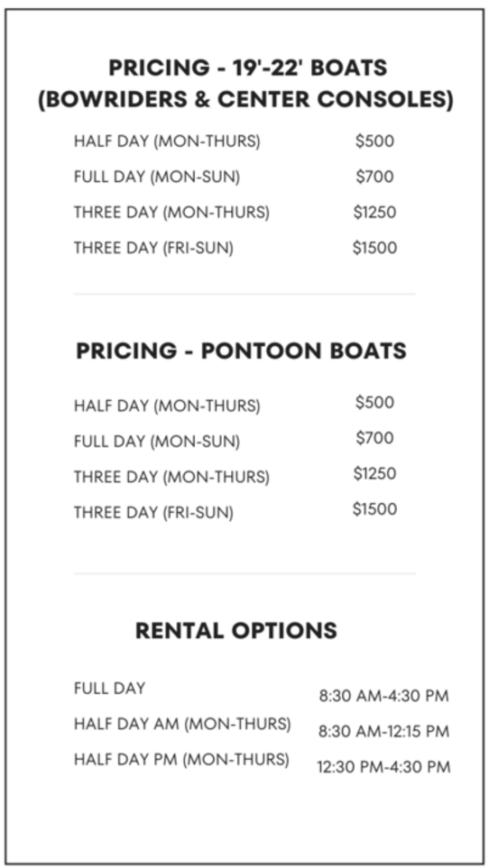Viewport: 489px width, 868px height.
Task: Click the $1500 pontoon boat price
Action: pos(375,508)
